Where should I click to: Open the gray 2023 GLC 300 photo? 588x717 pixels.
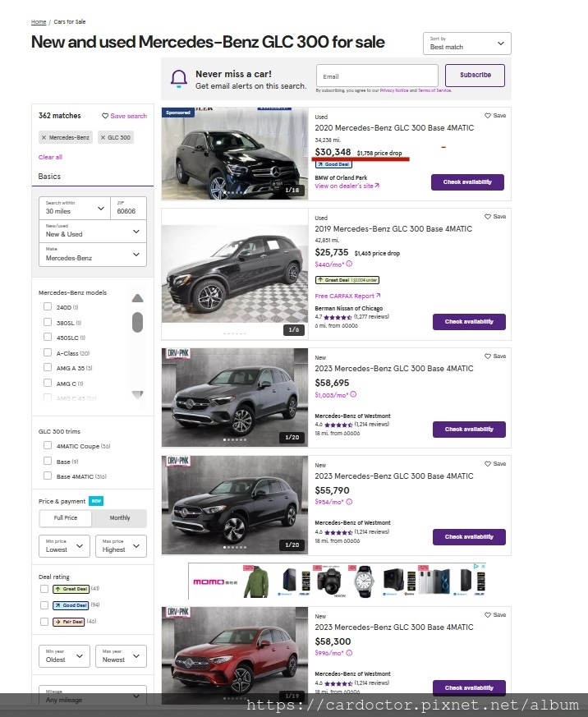click(x=235, y=398)
